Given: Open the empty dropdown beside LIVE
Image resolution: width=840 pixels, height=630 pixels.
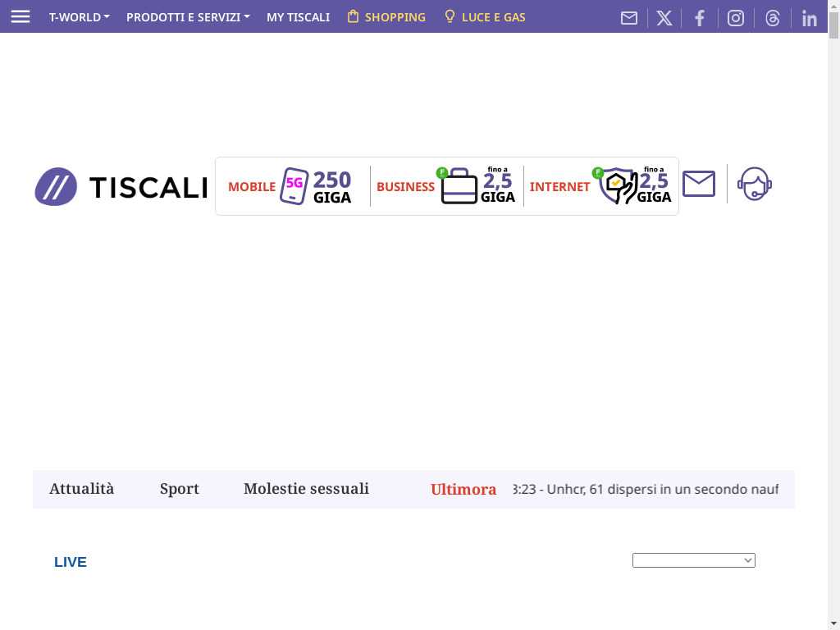Looking at the screenshot, I should coord(694,560).
